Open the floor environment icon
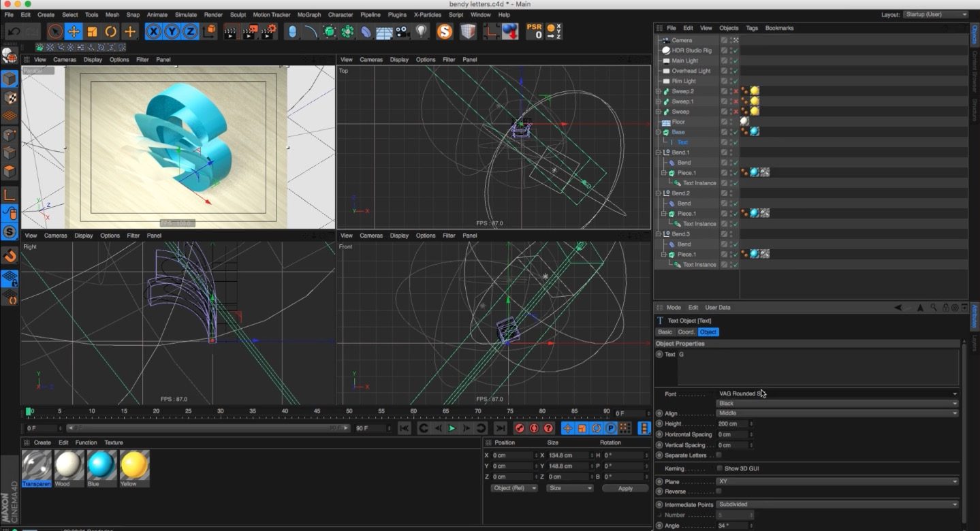980x531 pixels. [385, 31]
